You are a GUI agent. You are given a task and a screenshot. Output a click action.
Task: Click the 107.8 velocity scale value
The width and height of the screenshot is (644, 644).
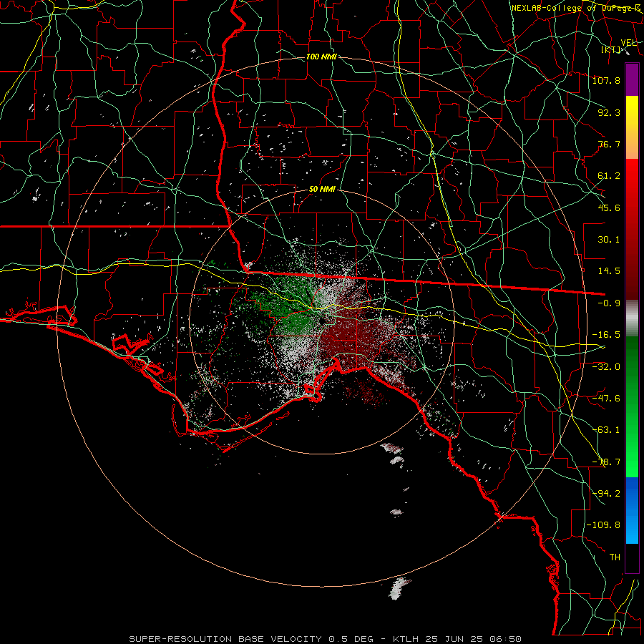(606, 80)
